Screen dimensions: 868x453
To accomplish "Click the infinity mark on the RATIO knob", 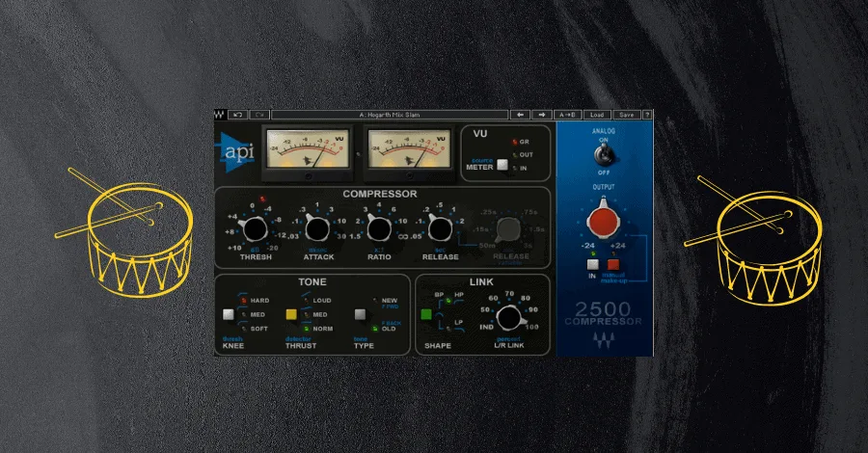I will 402,236.
